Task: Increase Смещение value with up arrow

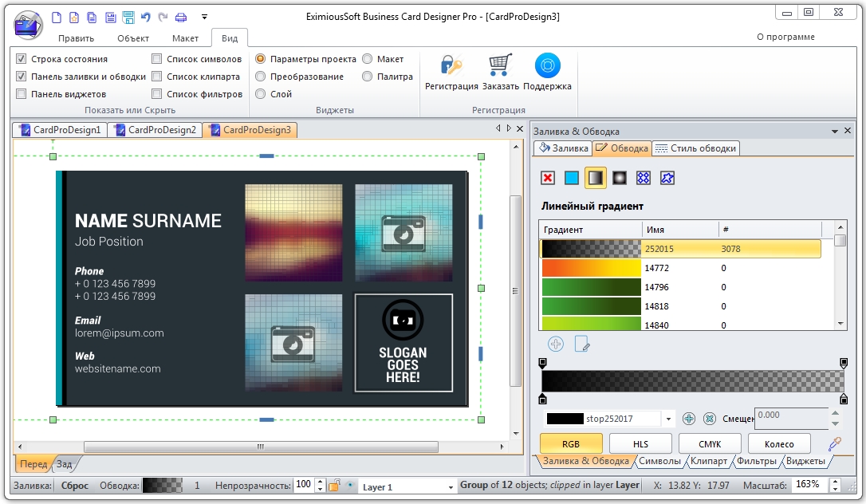Action: (835, 413)
